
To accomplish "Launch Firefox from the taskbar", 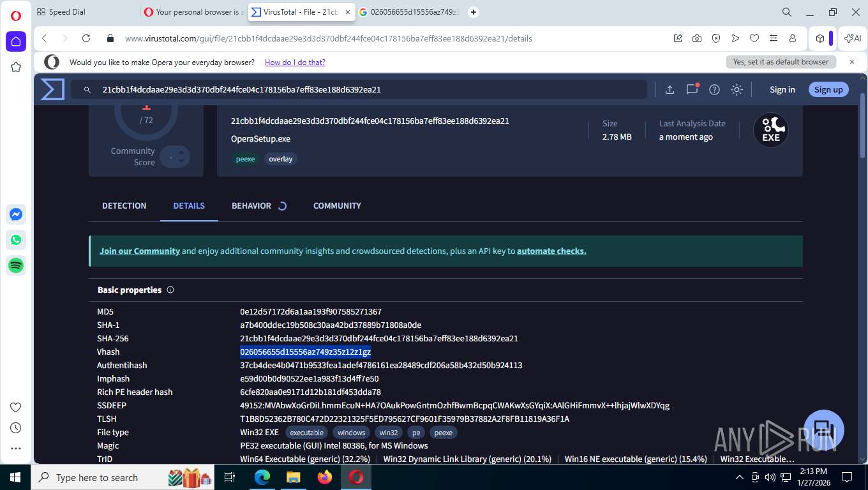I will [325, 477].
